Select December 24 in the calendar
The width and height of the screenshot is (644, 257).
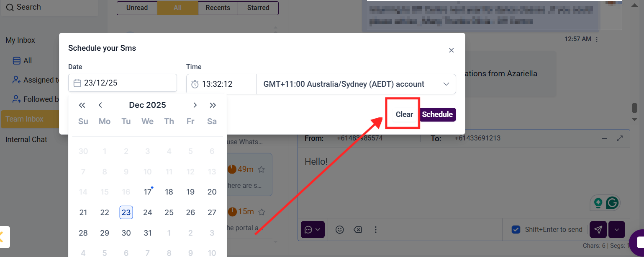[148, 212]
